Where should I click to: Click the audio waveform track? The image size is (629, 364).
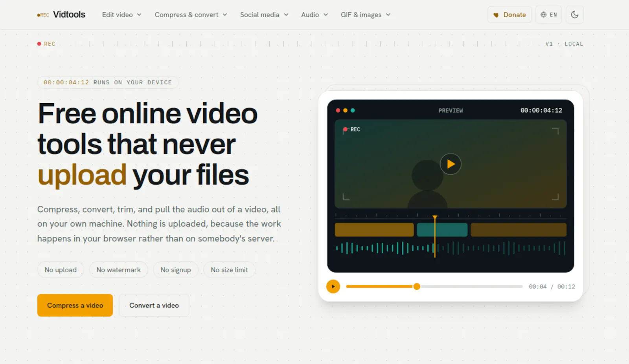pos(451,248)
